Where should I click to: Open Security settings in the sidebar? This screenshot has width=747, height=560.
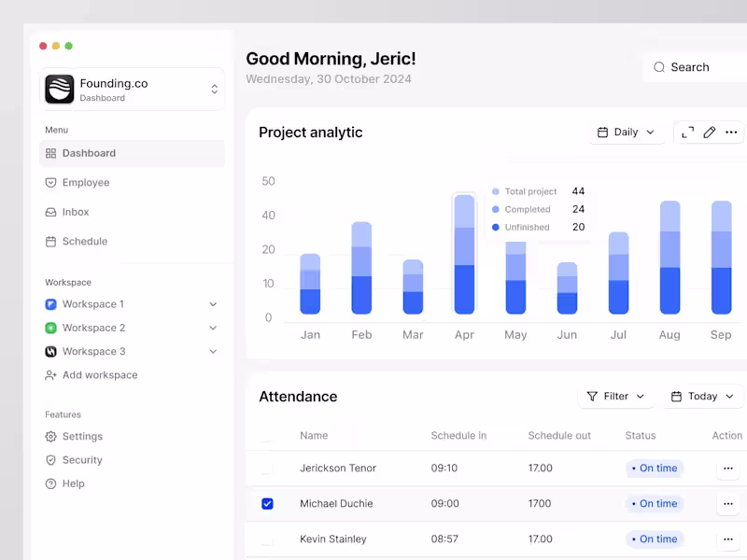pyautogui.click(x=81, y=459)
